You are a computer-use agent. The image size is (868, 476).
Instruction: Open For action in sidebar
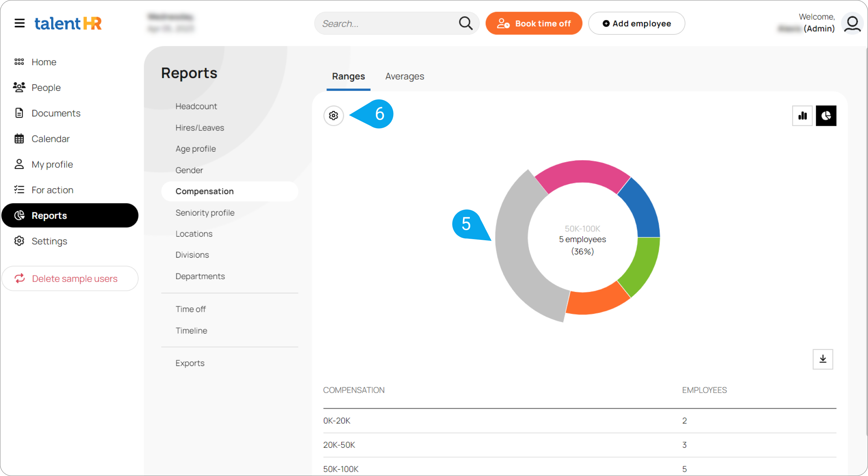(44, 190)
